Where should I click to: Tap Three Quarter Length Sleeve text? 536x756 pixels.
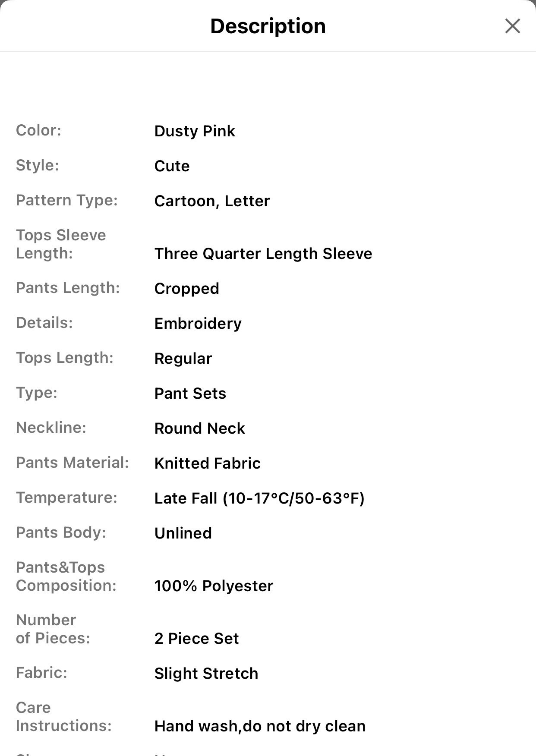[263, 254]
